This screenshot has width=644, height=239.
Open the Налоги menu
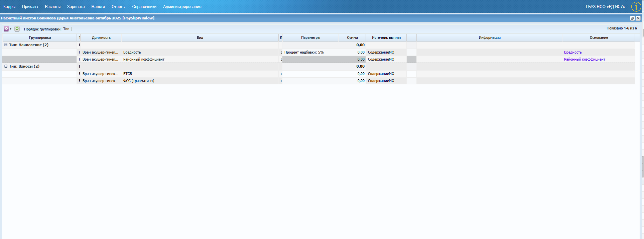pyautogui.click(x=98, y=7)
